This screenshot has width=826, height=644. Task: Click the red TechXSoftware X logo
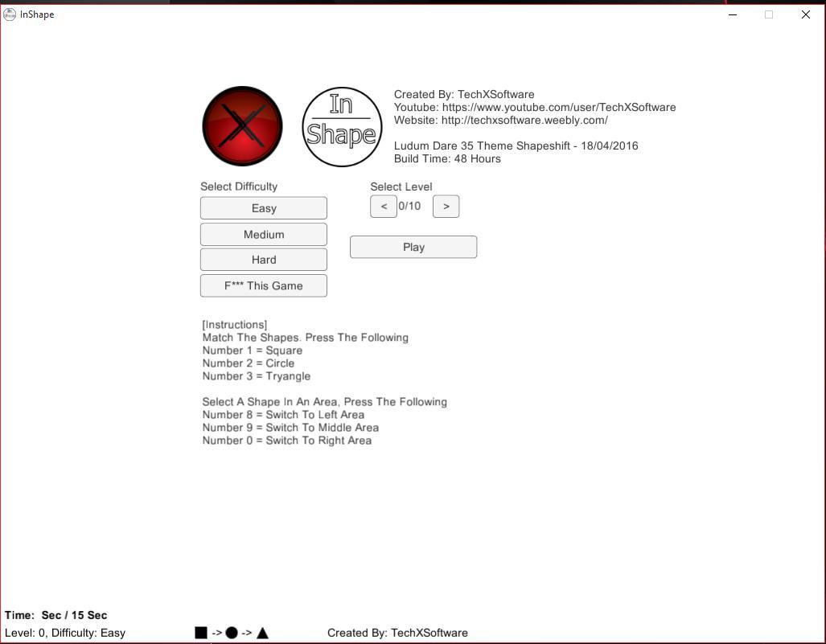click(x=242, y=126)
